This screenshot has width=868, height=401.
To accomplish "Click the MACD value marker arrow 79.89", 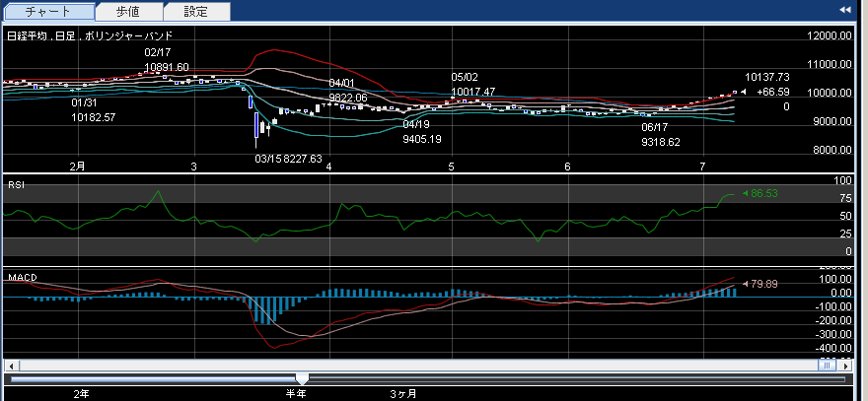I will click(x=744, y=284).
